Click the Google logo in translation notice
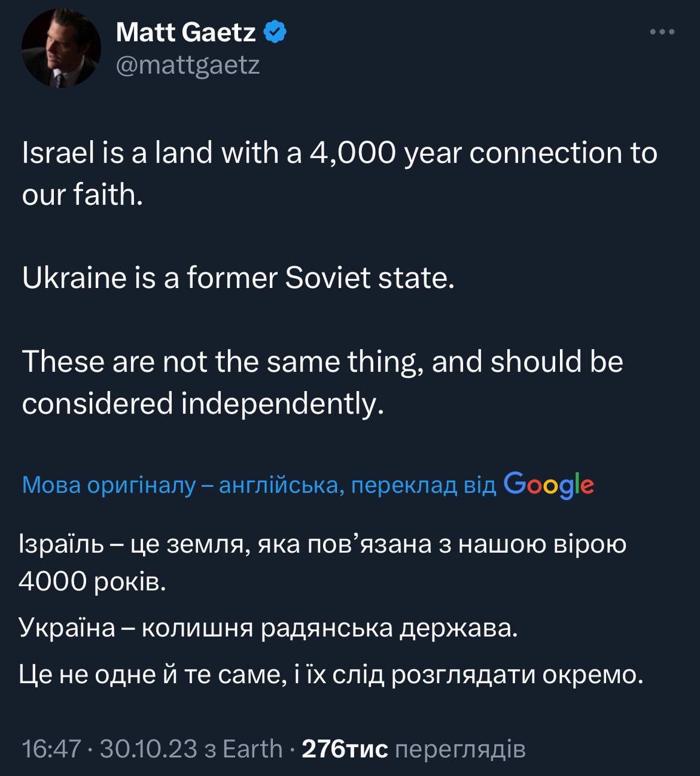The image size is (700, 776). [x=548, y=485]
